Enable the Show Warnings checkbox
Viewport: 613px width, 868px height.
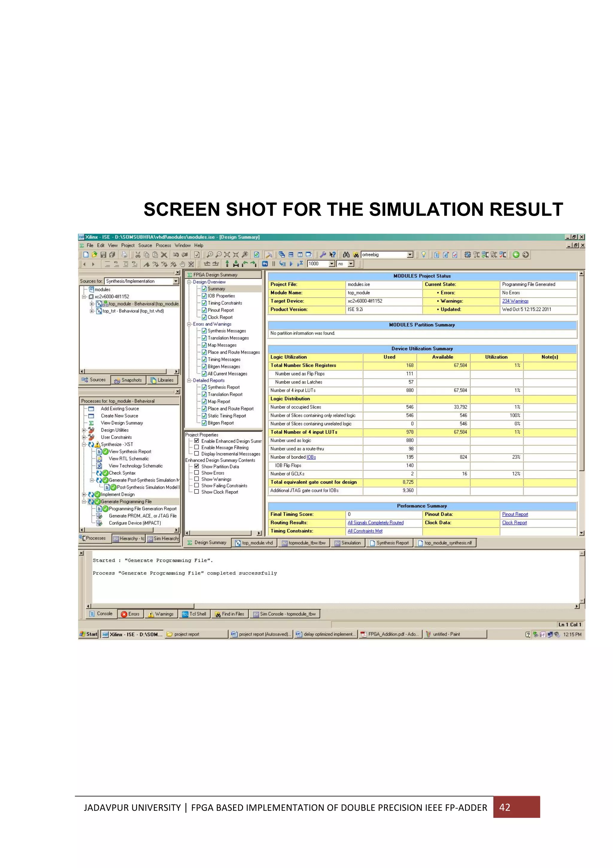[196, 479]
